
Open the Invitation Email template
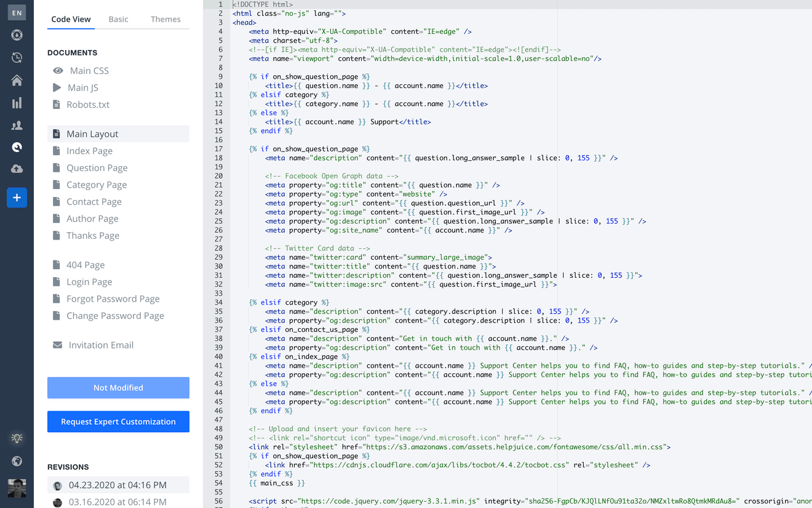tap(101, 345)
